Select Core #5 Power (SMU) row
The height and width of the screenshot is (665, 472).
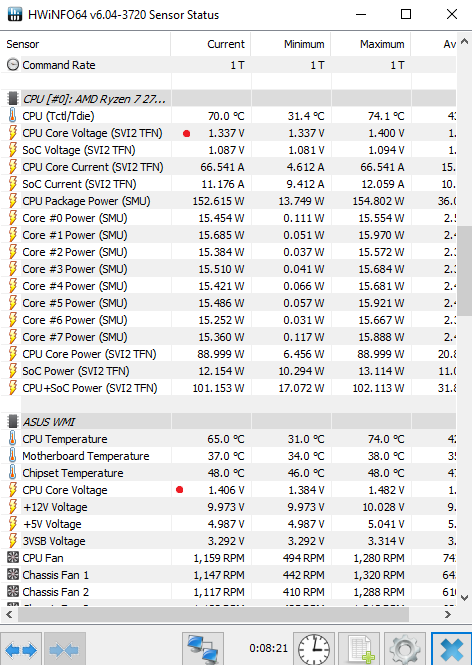(x=228, y=303)
